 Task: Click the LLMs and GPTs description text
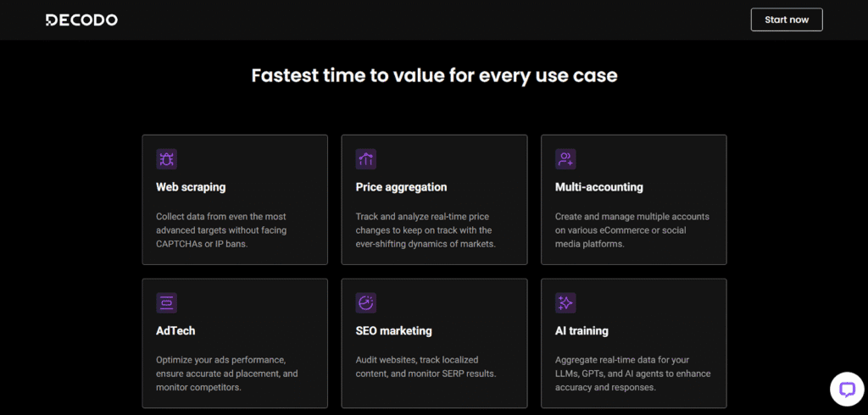click(x=633, y=373)
